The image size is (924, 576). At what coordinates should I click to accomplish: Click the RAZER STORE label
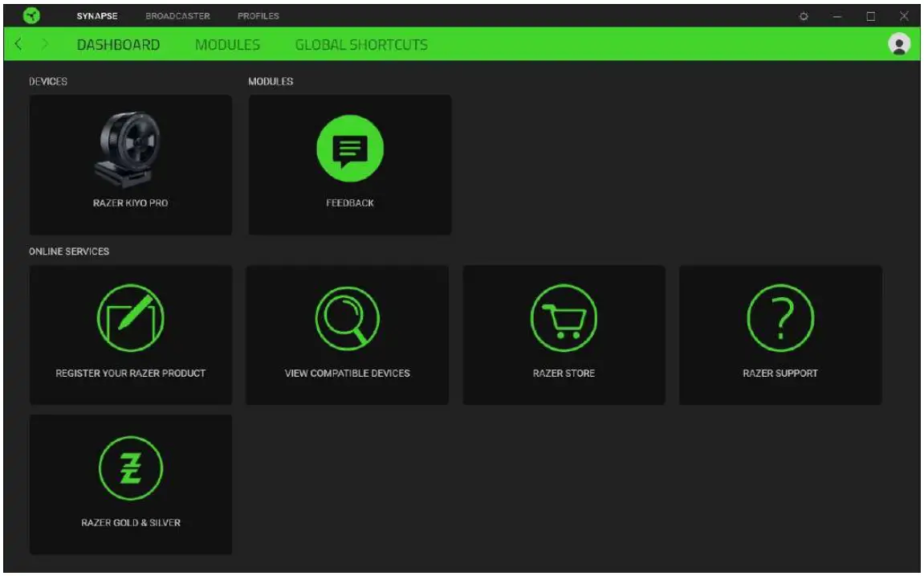tap(564, 374)
